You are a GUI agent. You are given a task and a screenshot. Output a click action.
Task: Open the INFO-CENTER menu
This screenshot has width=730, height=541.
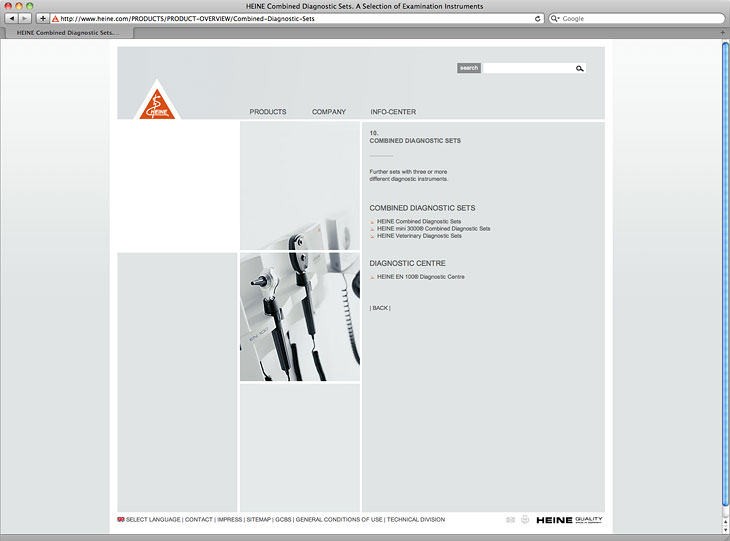click(x=393, y=112)
